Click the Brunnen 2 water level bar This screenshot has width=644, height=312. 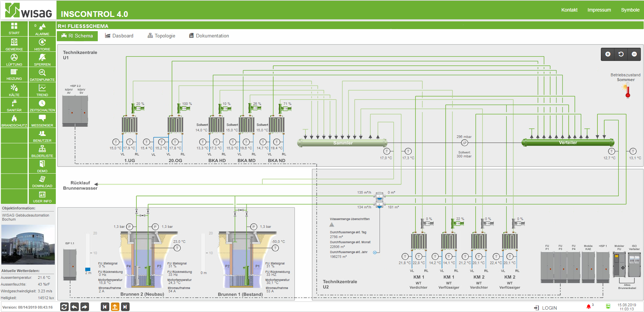point(88,252)
